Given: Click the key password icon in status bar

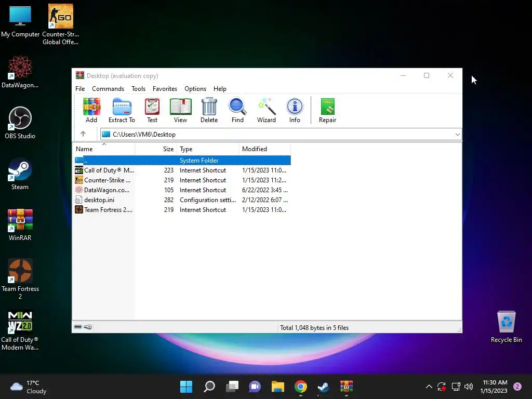Looking at the screenshot, I should (88, 327).
